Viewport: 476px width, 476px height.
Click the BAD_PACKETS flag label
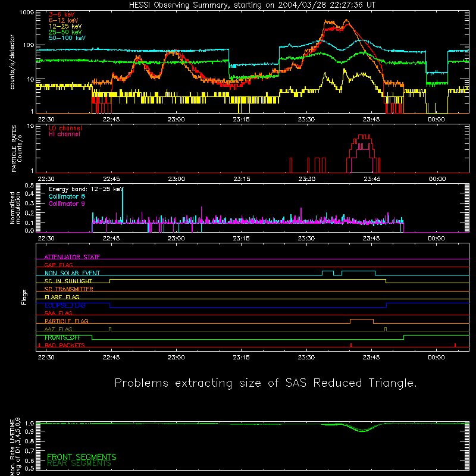(x=65, y=345)
